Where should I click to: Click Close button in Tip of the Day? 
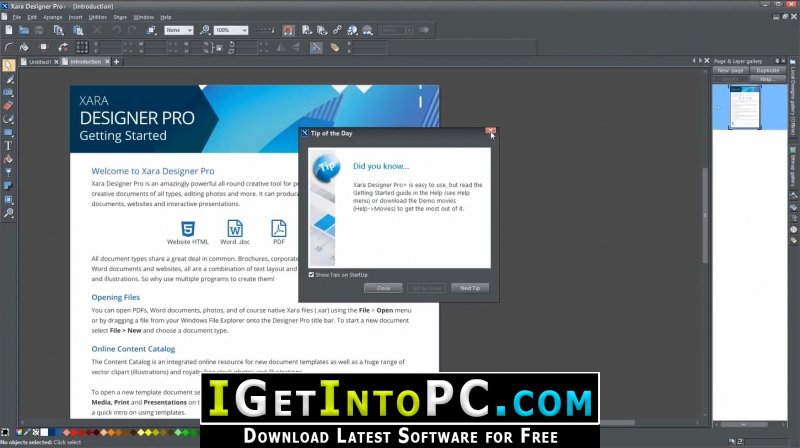click(383, 288)
